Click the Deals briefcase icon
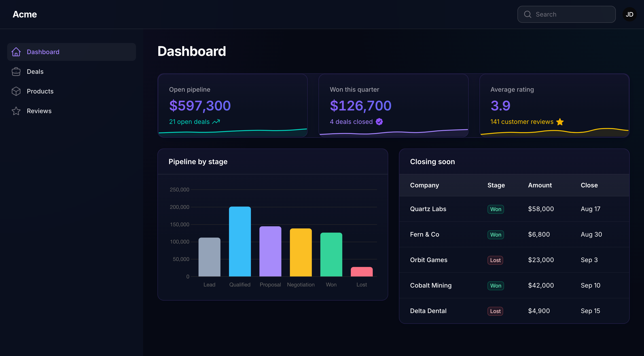 (x=16, y=72)
